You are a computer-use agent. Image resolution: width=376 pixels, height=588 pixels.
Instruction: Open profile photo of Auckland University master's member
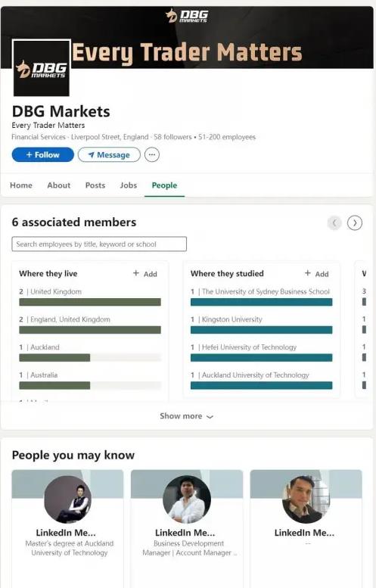pyautogui.click(x=67, y=499)
